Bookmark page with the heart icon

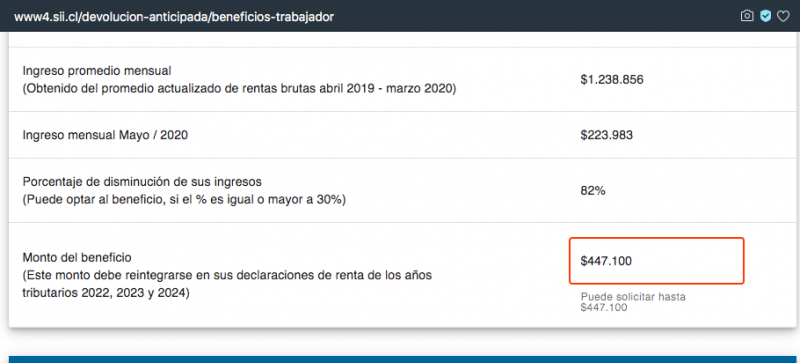point(783,16)
